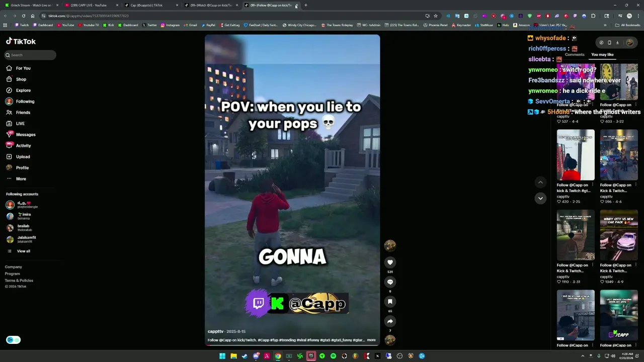Share the video with the arrow icon
Screen dimensions: 644x362
click(390, 321)
